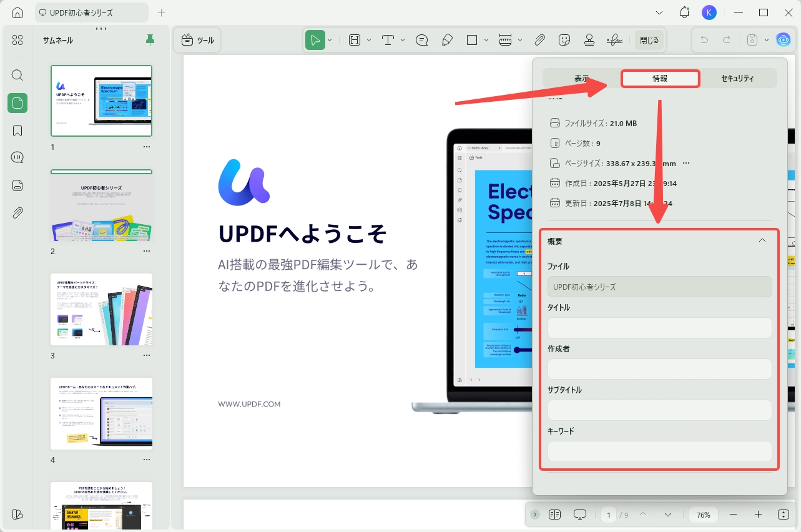Click the 作成者 input field
The width and height of the screenshot is (801, 532).
click(659, 369)
